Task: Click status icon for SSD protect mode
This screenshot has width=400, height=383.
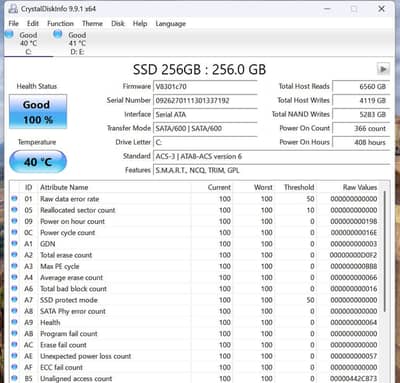Action: (14, 300)
